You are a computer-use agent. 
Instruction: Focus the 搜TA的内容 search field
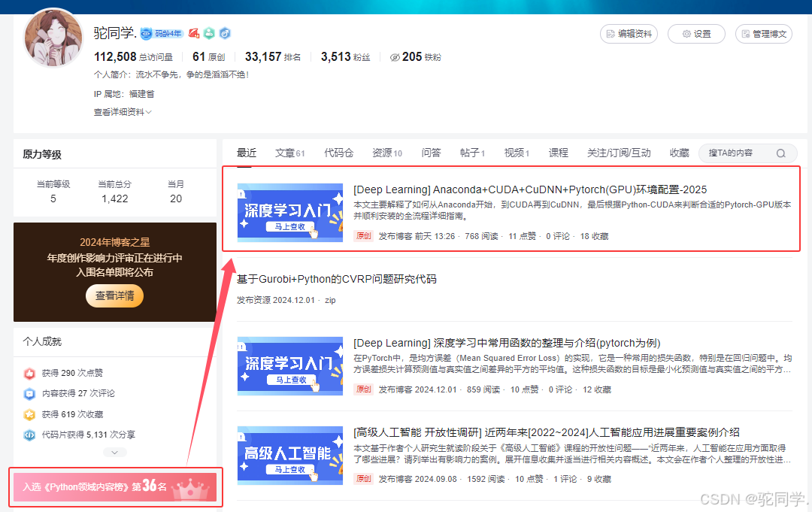[x=748, y=153]
